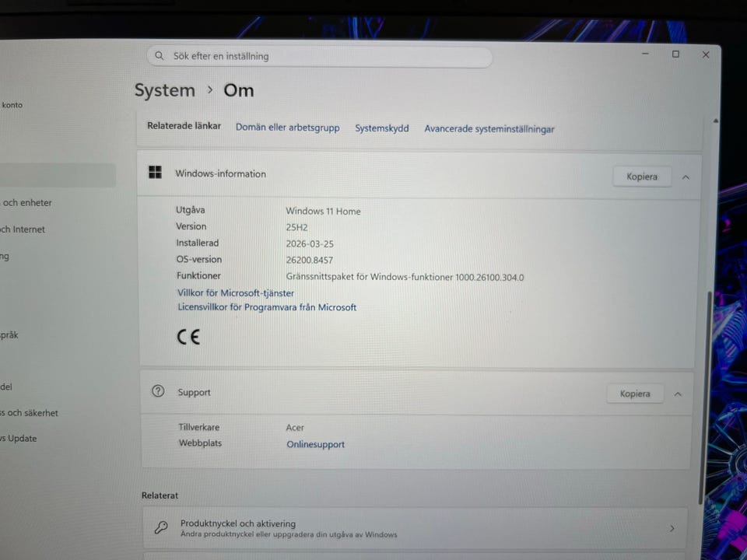Click the Tillverkare label

click(198, 427)
